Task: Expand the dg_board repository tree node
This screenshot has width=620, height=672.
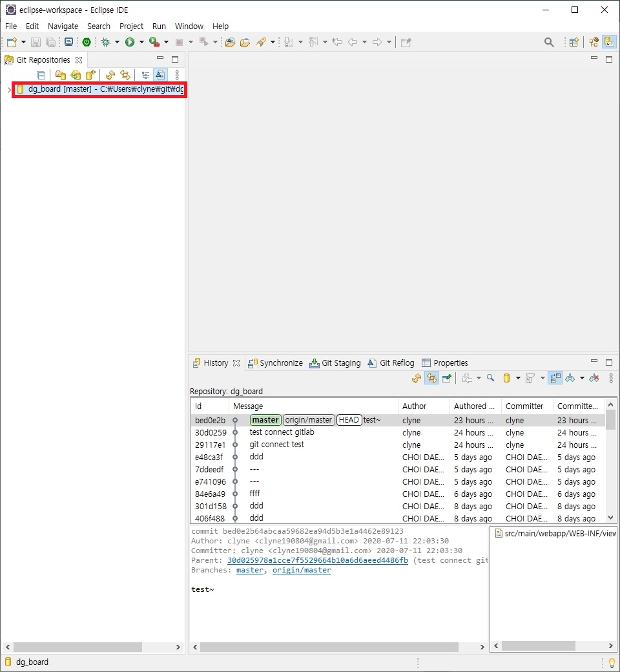Action: pos(9,90)
